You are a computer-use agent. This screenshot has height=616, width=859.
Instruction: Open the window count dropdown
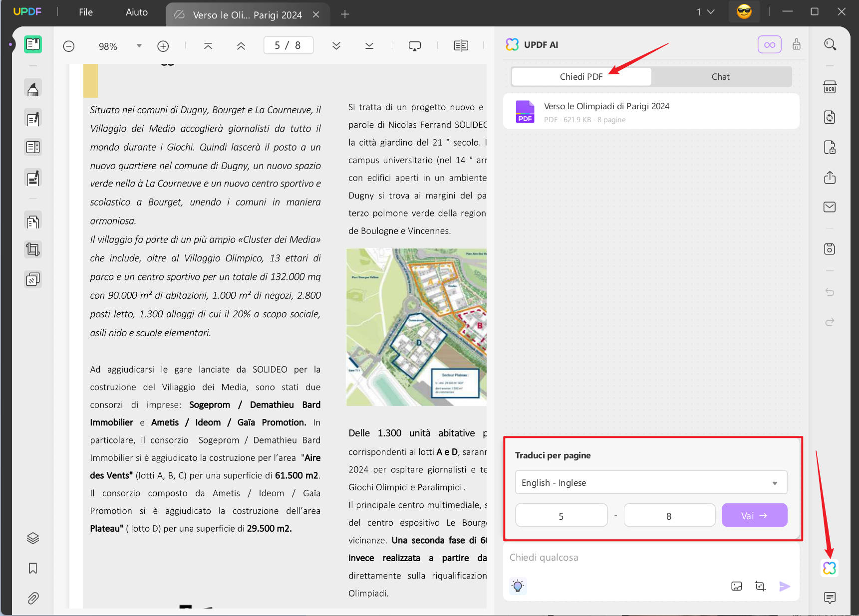(x=705, y=12)
